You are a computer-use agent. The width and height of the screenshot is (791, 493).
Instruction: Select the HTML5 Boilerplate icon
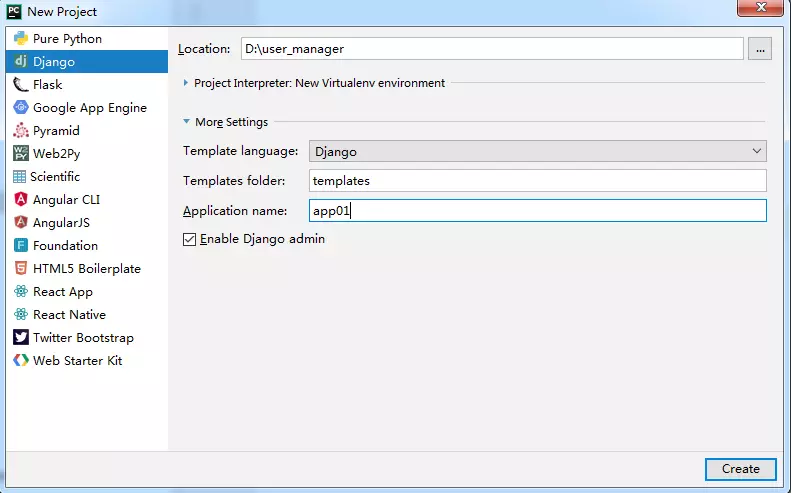point(21,268)
